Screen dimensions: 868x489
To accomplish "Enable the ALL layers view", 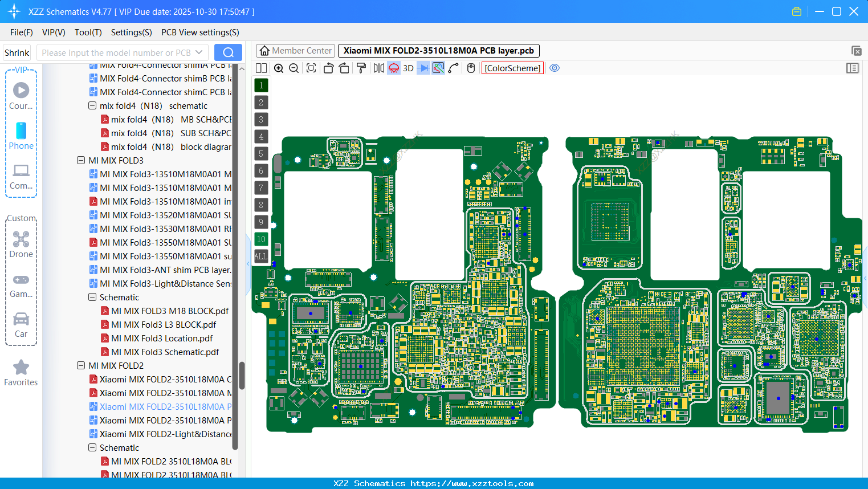I will tap(260, 256).
